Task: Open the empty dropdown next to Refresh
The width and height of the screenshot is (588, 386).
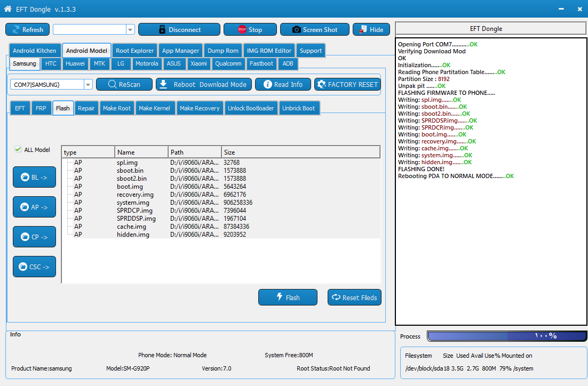Action: (130, 30)
